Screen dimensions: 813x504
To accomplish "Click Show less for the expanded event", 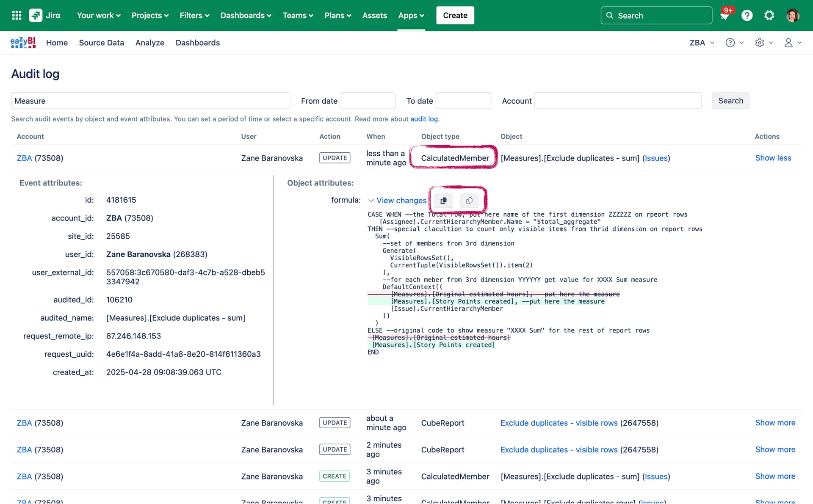I will pyautogui.click(x=773, y=158).
